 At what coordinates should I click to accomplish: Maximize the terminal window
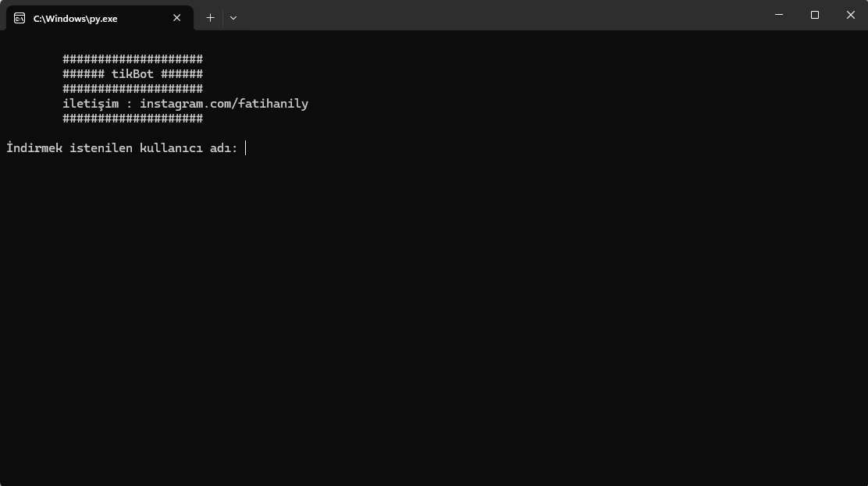815,15
